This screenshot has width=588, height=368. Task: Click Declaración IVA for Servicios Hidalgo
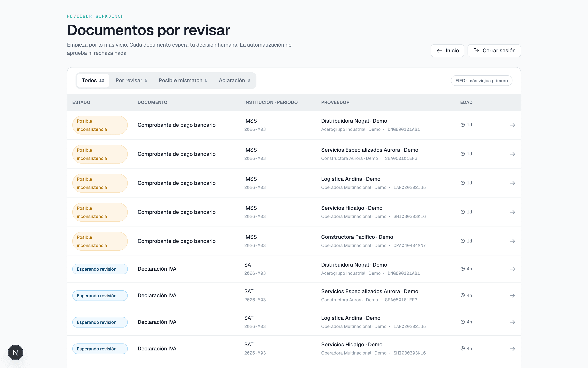(x=157, y=349)
